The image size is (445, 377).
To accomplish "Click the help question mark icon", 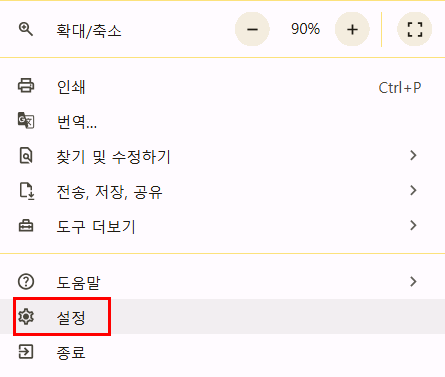I will pyautogui.click(x=26, y=282).
